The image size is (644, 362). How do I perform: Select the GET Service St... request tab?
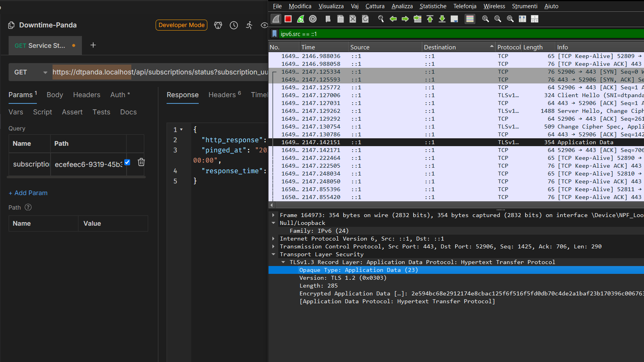(45, 45)
